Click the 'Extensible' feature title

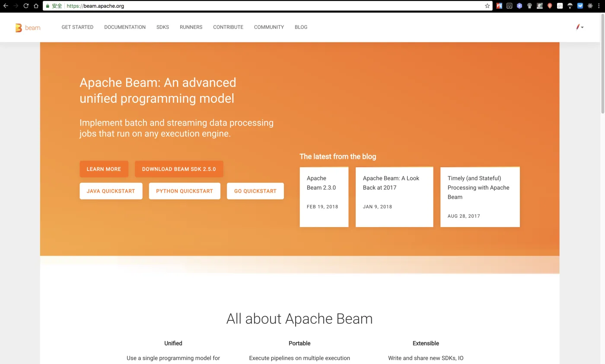tap(426, 343)
